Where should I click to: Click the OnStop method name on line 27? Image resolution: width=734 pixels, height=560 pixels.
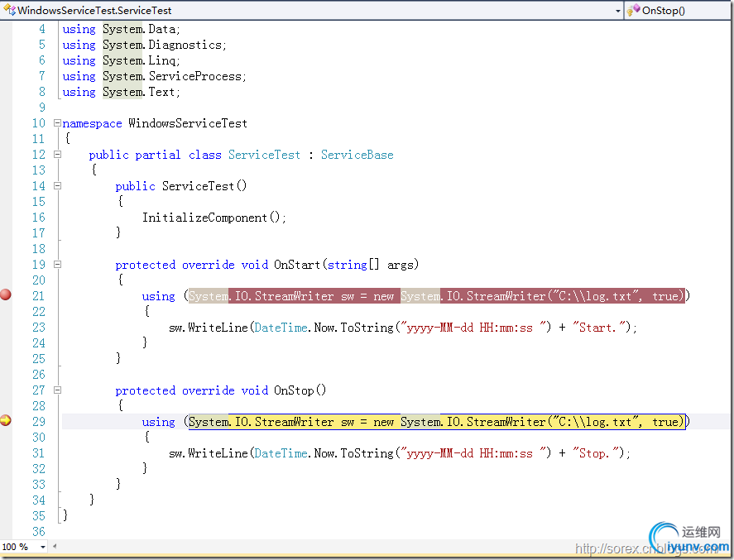click(294, 390)
